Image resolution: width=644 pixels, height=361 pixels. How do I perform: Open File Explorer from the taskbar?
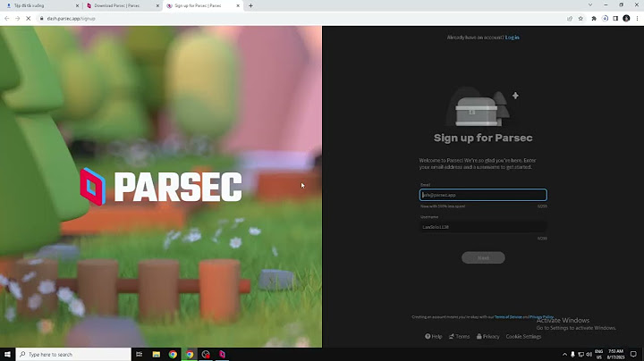(156, 354)
